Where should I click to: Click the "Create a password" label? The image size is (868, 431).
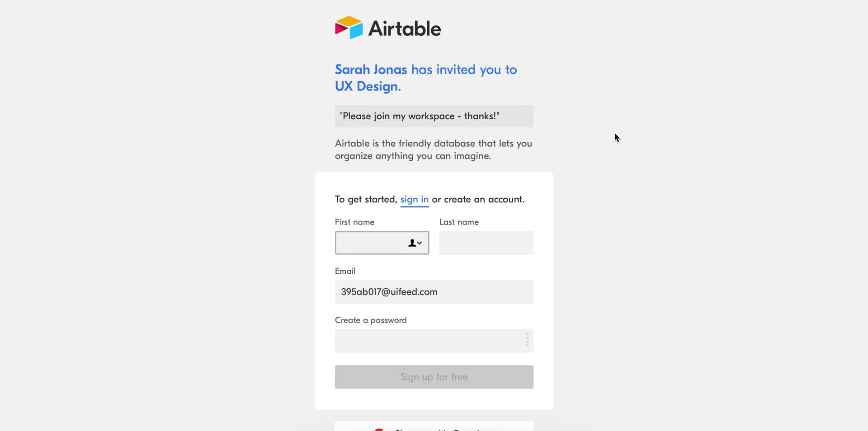tap(371, 320)
